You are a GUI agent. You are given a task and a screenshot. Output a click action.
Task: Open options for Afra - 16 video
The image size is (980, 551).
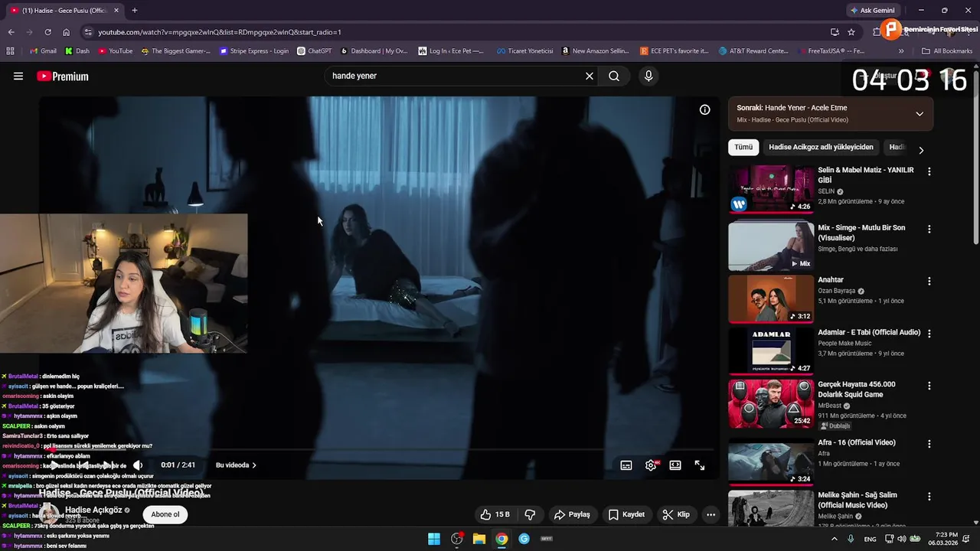point(929,444)
